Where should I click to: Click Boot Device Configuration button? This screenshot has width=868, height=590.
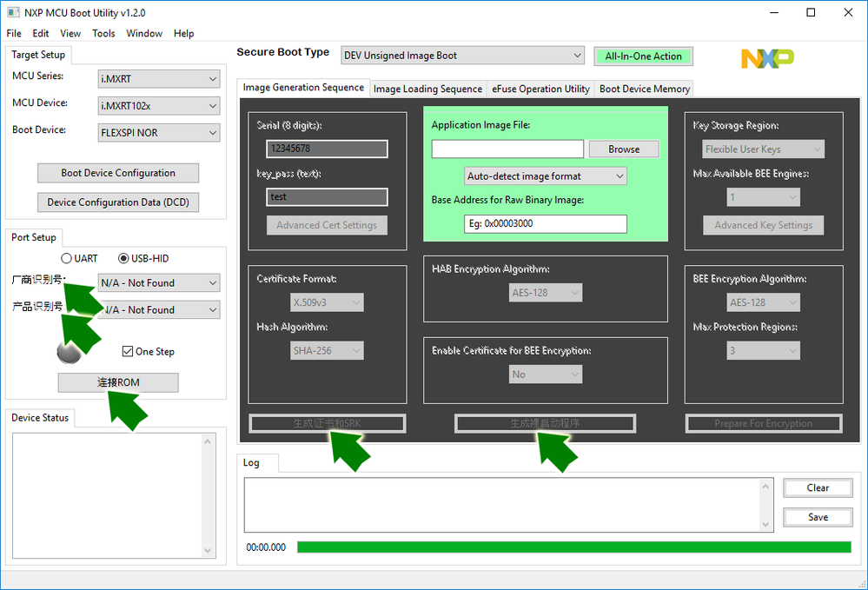(x=118, y=173)
